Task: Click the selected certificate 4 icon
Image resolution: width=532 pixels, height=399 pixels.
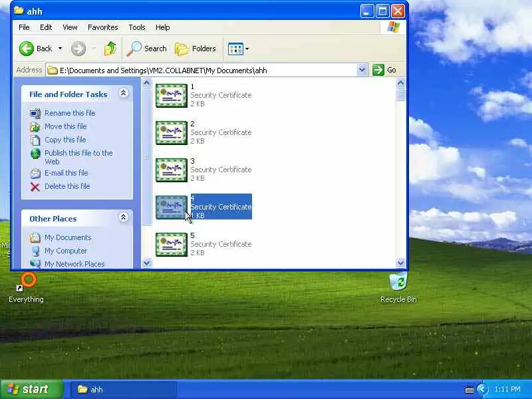Action: coord(172,207)
